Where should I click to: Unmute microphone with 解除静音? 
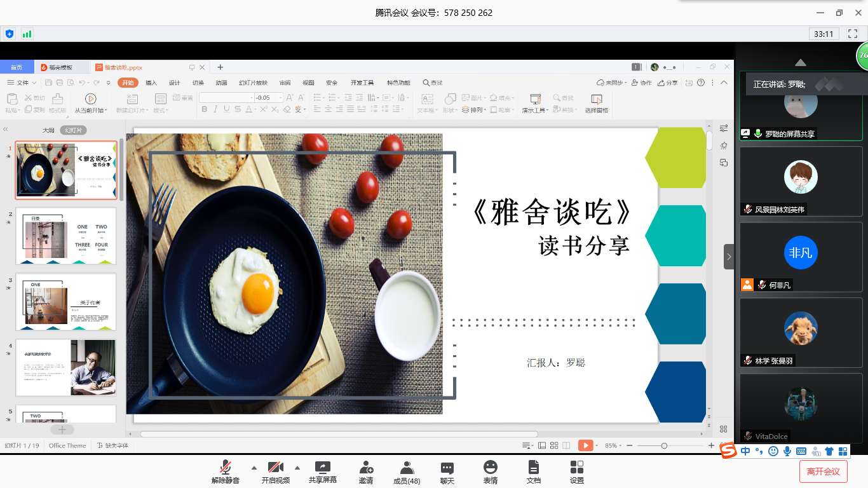tap(226, 472)
